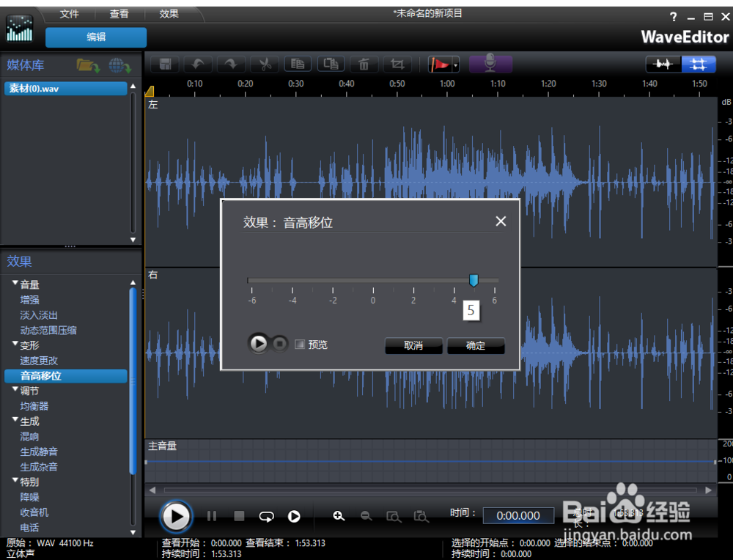This screenshot has width=733, height=560.
Task: Enable the 预览 checkbox
Action: [x=300, y=344]
